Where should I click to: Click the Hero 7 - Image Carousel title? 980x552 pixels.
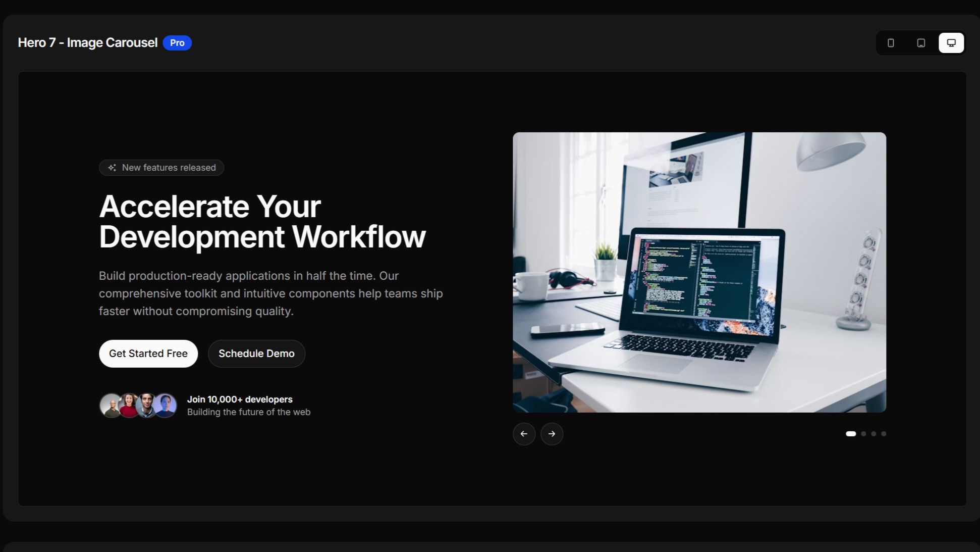point(88,43)
